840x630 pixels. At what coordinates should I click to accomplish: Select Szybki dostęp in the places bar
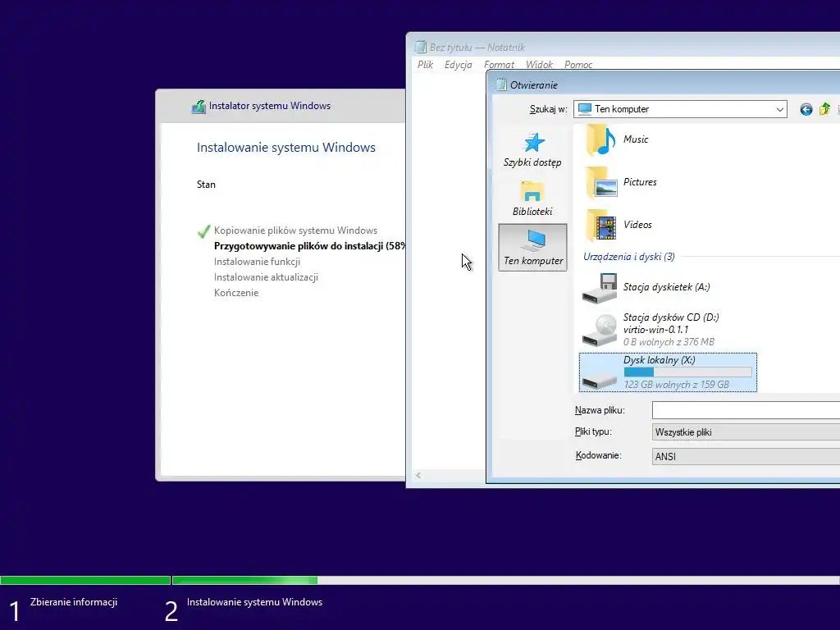[532, 151]
